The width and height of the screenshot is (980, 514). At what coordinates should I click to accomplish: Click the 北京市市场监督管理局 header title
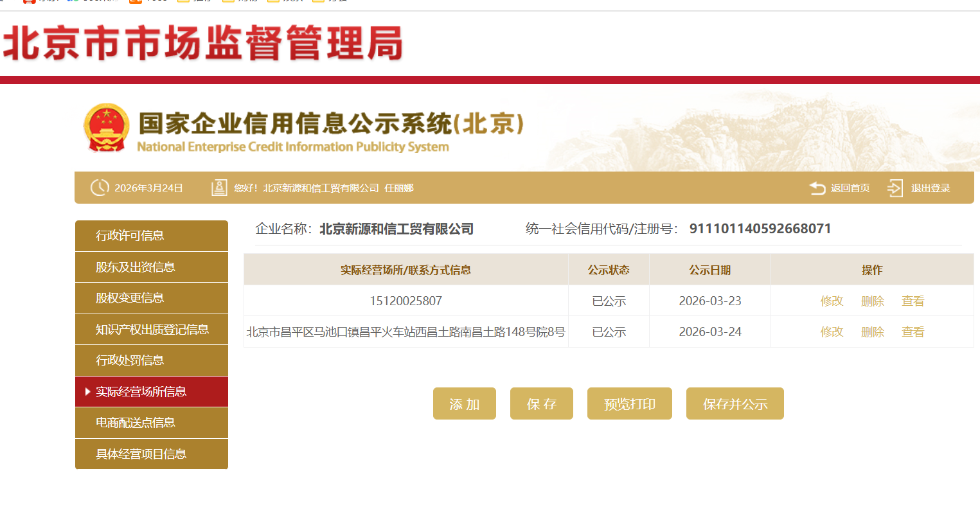coord(203,43)
